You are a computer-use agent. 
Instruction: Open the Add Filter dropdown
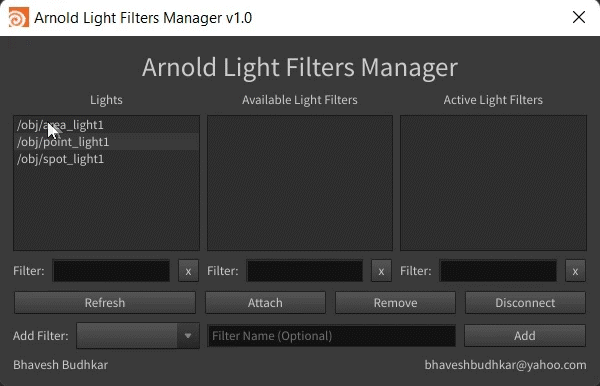click(x=138, y=336)
